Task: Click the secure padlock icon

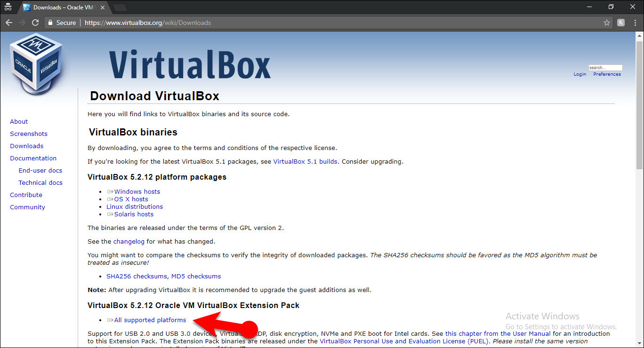Action: [x=51, y=23]
